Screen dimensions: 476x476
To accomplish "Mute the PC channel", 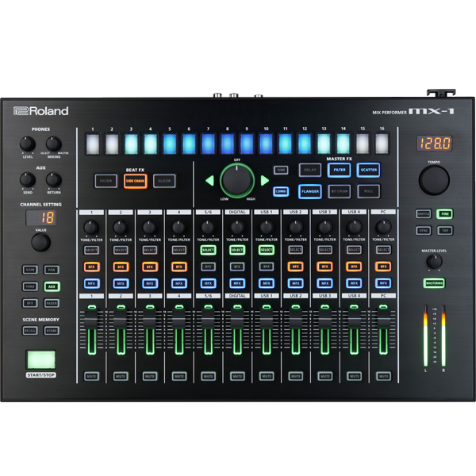I will tap(383, 376).
